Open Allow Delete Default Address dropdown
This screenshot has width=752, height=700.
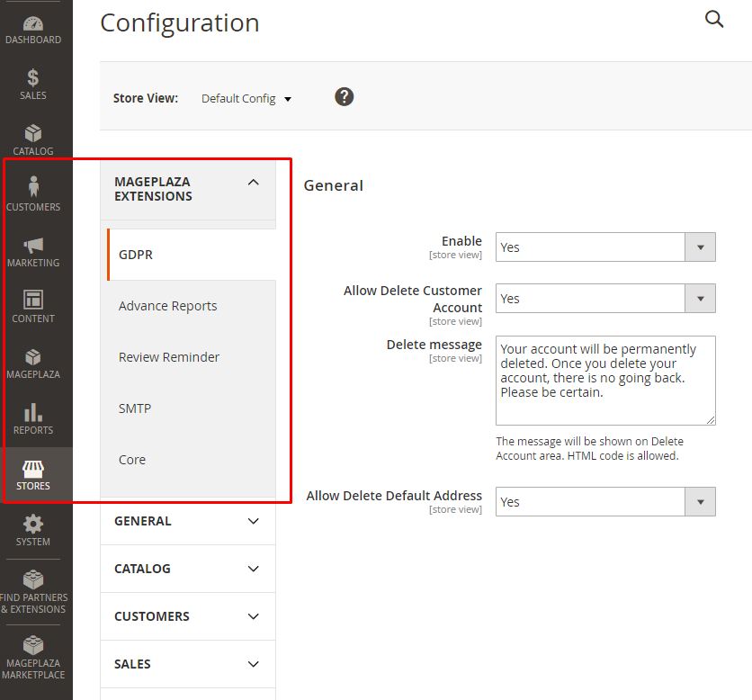coord(604,502)
